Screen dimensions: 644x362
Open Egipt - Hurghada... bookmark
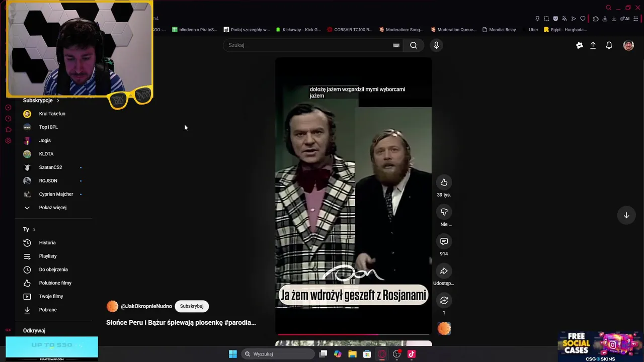565,30
